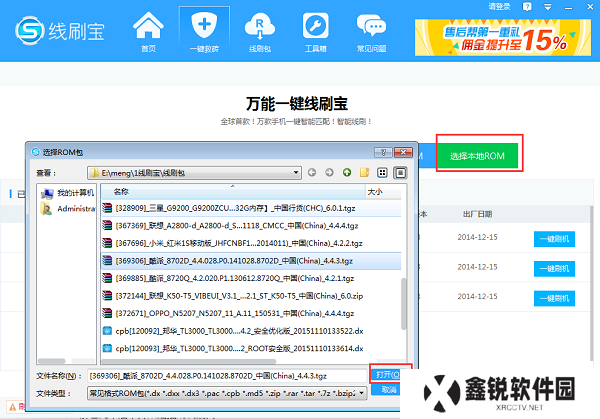Select file [367696]_小米_红米1S移动版 tgz
Screen dimensions: 600x419
(x=251, y=243)
